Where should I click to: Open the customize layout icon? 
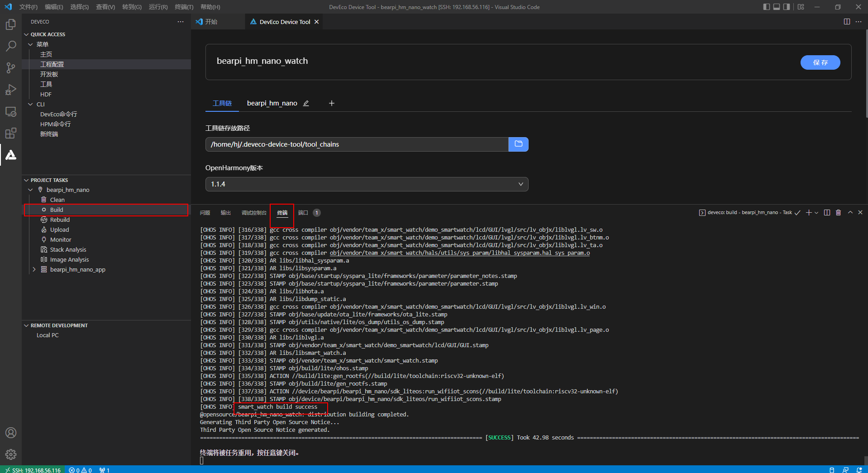(801, 7)
